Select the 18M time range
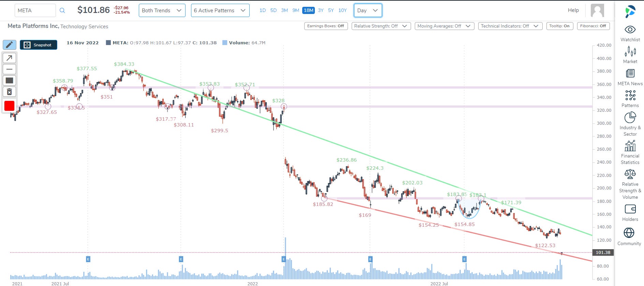The height and width of the screenshot is (286, 644). tap(308, 11)
